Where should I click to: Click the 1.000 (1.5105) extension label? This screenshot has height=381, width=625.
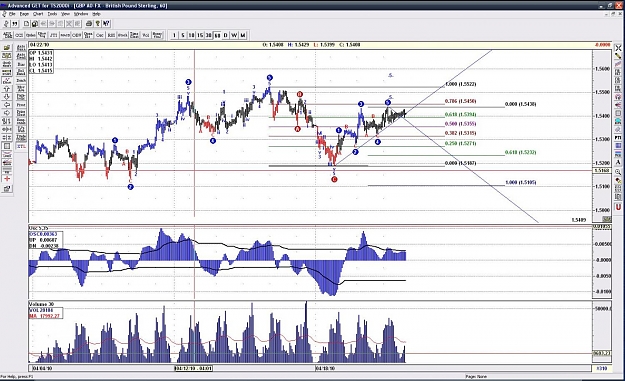[520, 183]
